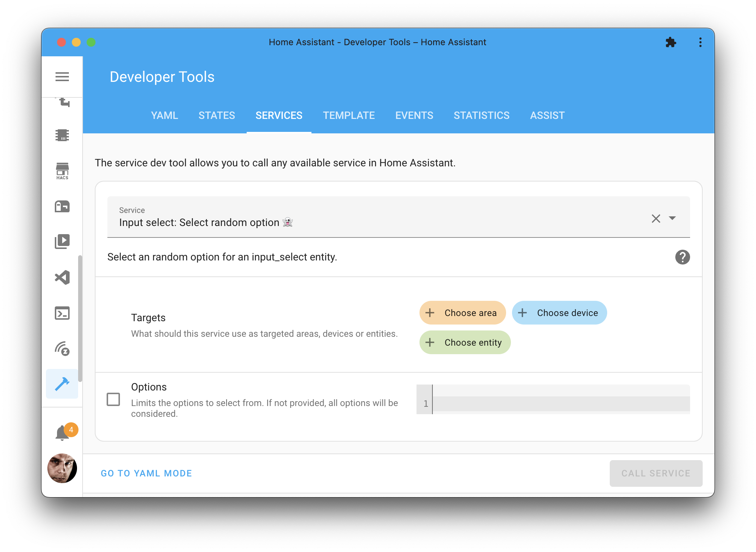The height and width of the screenshot is (552, 756).
Task: Switch to the TEMPLATE tab
Action: [348, 115]
